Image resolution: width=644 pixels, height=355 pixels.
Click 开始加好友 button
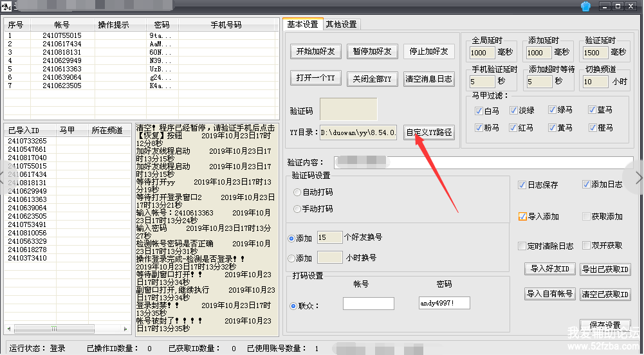pyautogui.click(x=315, y=51)
